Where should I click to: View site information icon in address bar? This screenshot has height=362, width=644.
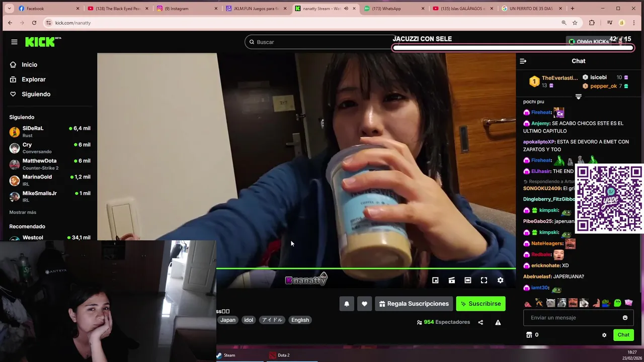48,23
